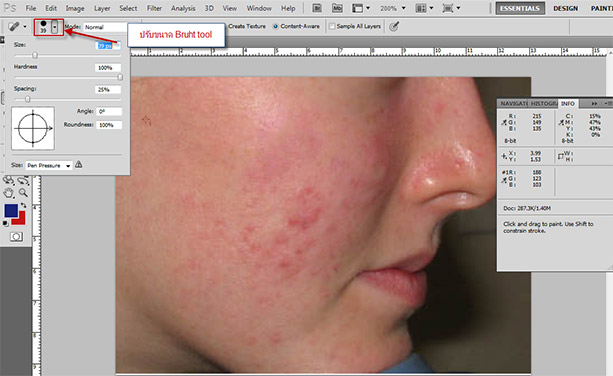The width and height of the screenshot is (613, 376).
Task: Click the Spot Healing Brush tool preset icon
Action: point(14,27)
